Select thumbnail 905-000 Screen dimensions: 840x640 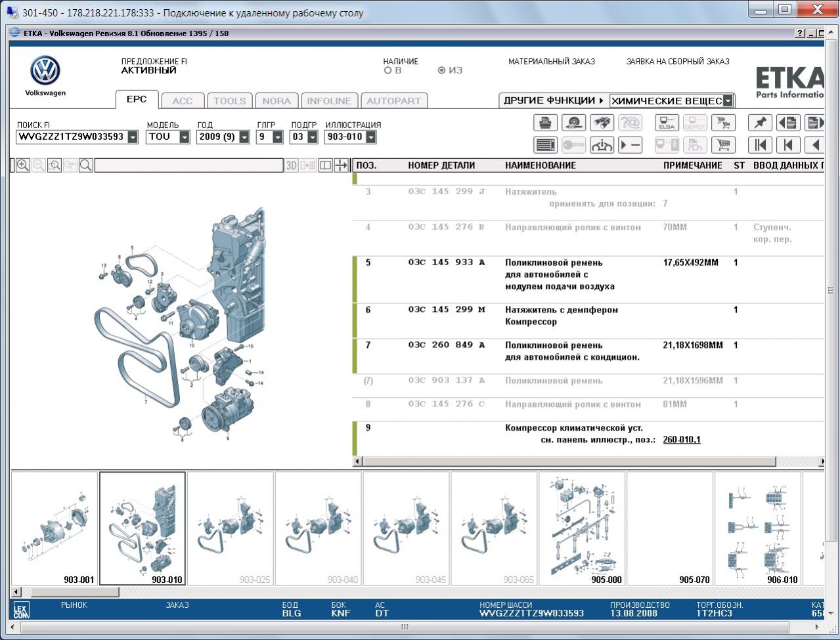coord(583,528)
